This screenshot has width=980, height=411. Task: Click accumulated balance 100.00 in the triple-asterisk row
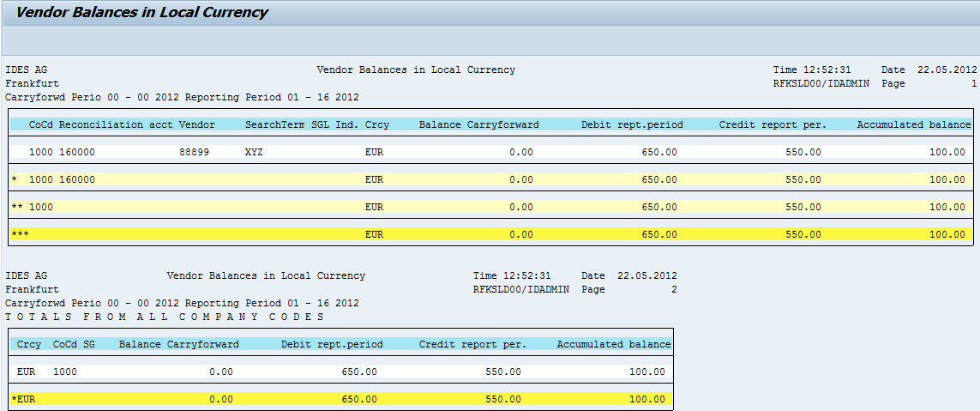[947, 234]
